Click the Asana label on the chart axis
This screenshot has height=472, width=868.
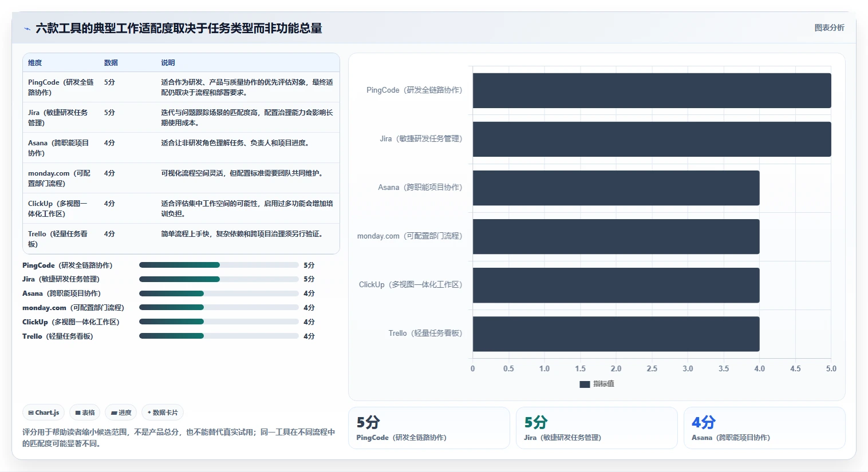(x=420, y=188)
